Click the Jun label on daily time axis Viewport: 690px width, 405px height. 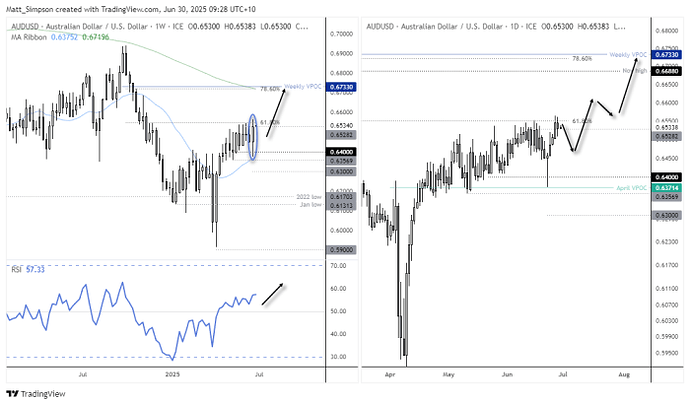click(507, 375)
